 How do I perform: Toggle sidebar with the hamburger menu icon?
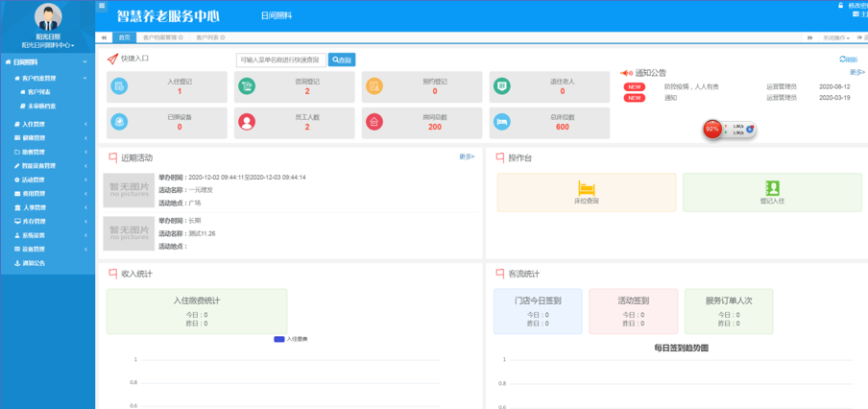(102, 6)
